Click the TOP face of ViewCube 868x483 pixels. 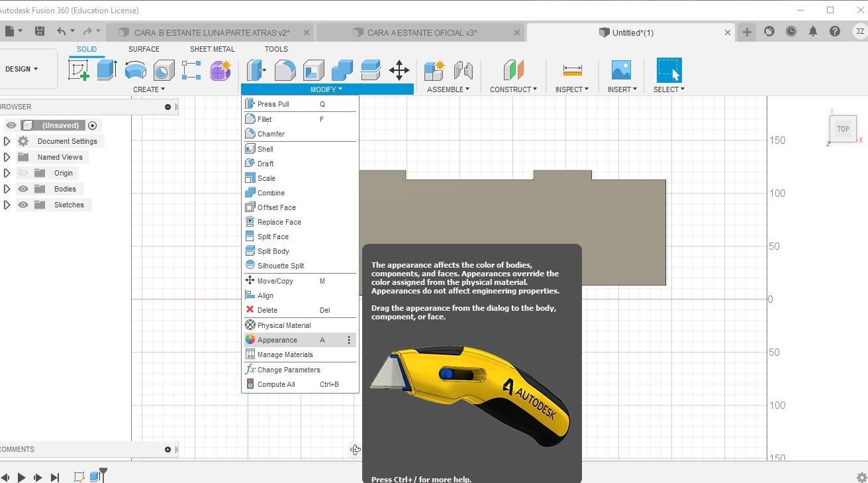pos(843,129)
